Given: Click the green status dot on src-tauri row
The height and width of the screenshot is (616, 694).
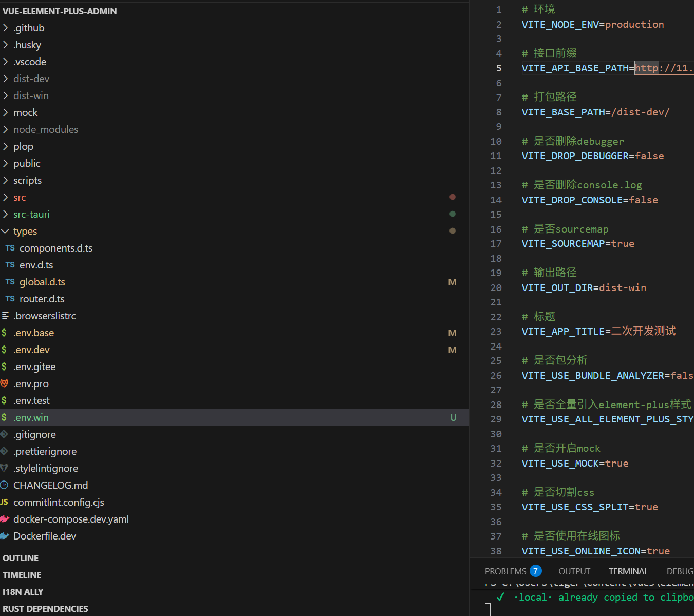Looking at the screenshot, I should click(453, 214).
